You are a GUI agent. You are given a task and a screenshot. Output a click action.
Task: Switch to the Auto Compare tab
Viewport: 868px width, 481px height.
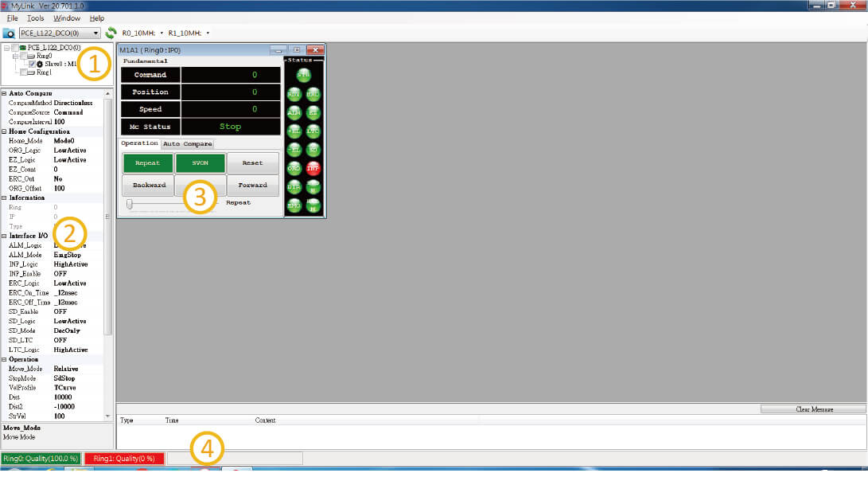pos(187,144)
